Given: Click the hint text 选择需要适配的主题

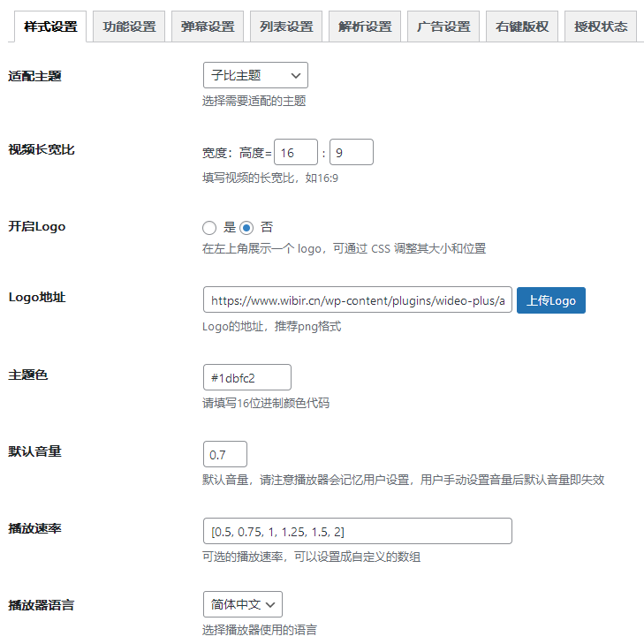Looking at the screenshot, I should click(254, 101).
